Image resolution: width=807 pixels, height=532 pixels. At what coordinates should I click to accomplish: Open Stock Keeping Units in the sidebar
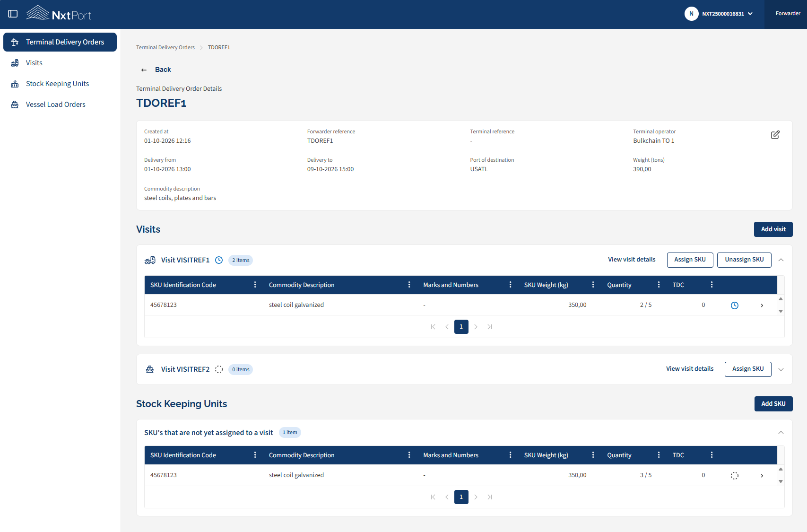coord(60,84)
